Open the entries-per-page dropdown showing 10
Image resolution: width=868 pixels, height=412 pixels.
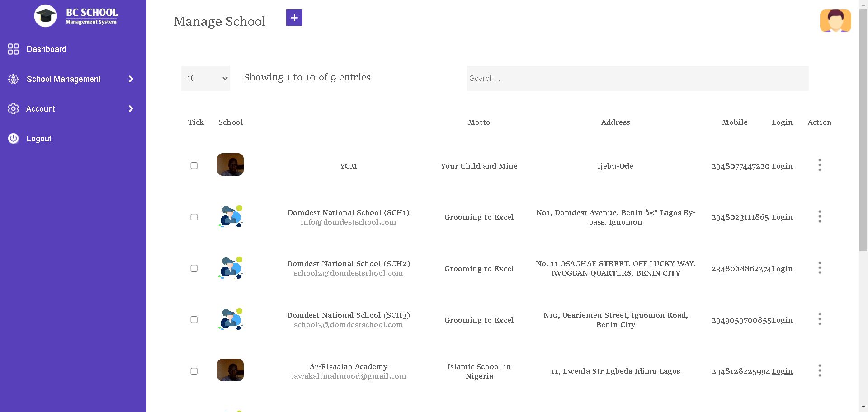tap(206, 78)
